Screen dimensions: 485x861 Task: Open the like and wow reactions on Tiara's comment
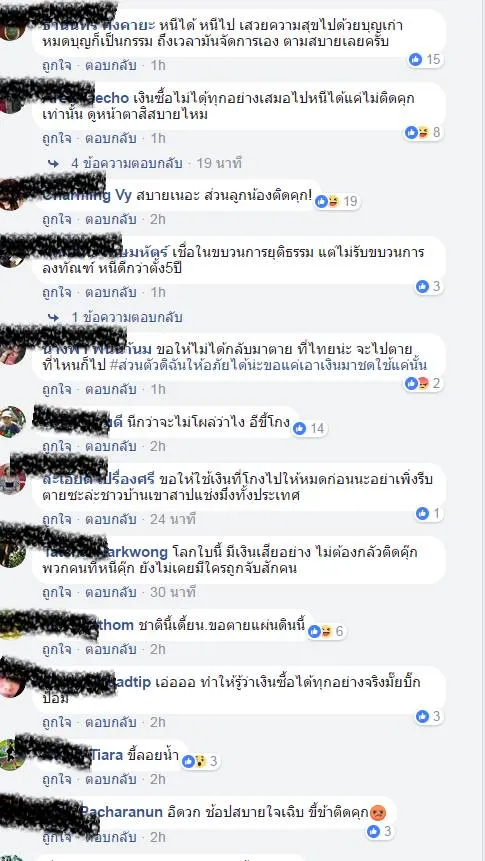pyautogui.click(x=200, y=761)
